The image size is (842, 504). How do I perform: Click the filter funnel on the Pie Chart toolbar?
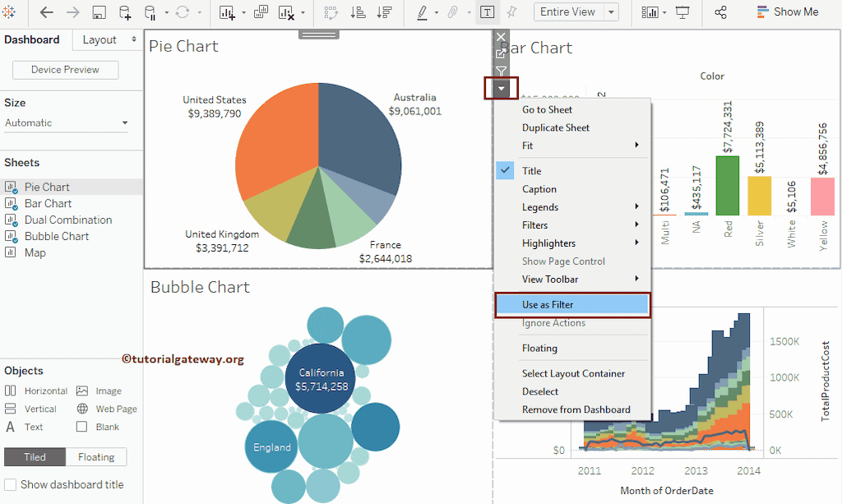tap(501, 71)
